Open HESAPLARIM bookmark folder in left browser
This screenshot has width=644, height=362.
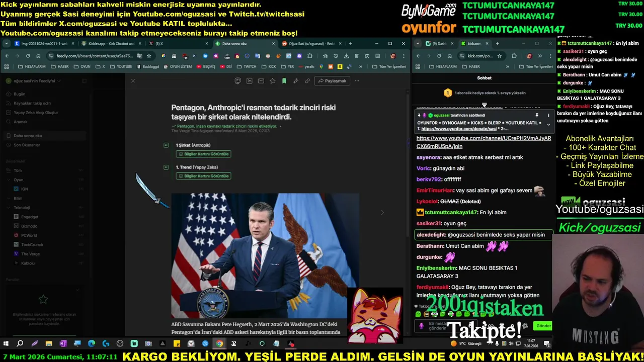click(32, 66)
